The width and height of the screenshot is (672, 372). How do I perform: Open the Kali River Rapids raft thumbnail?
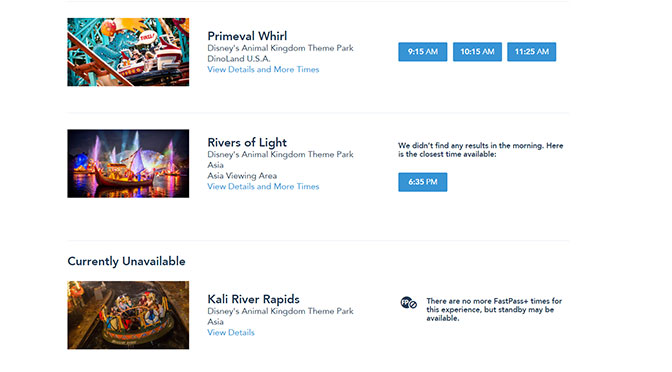click(x=128, y=315)
